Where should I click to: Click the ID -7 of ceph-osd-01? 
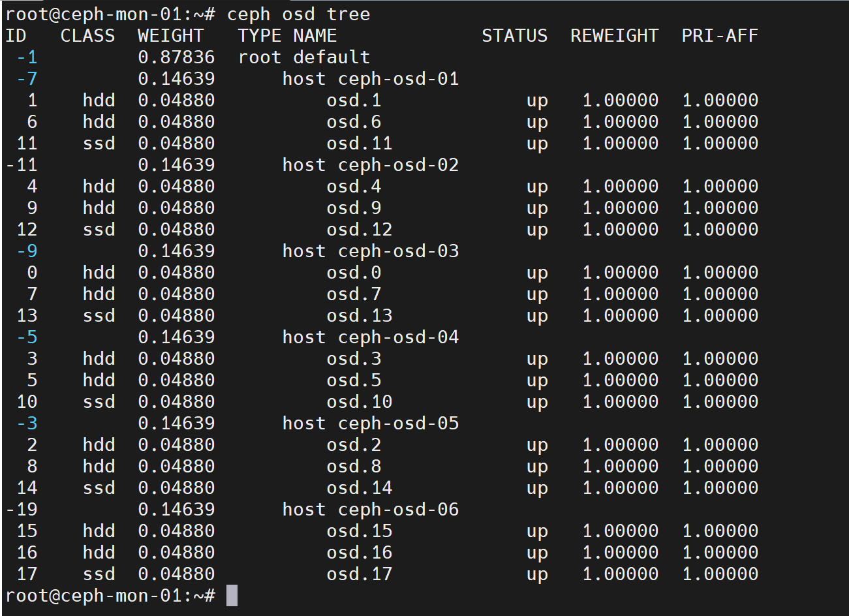[27, 78]
